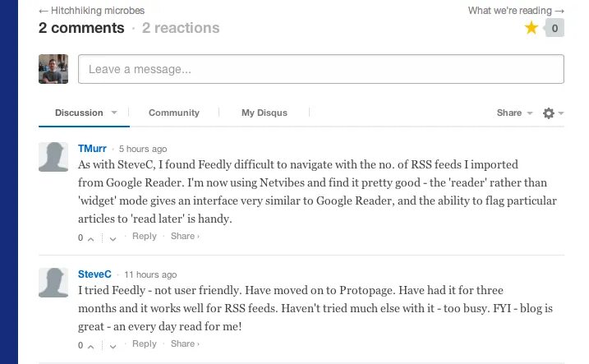Reply to TMurr's comment
This screenshot has height=364, width=589.
[145, 237]
